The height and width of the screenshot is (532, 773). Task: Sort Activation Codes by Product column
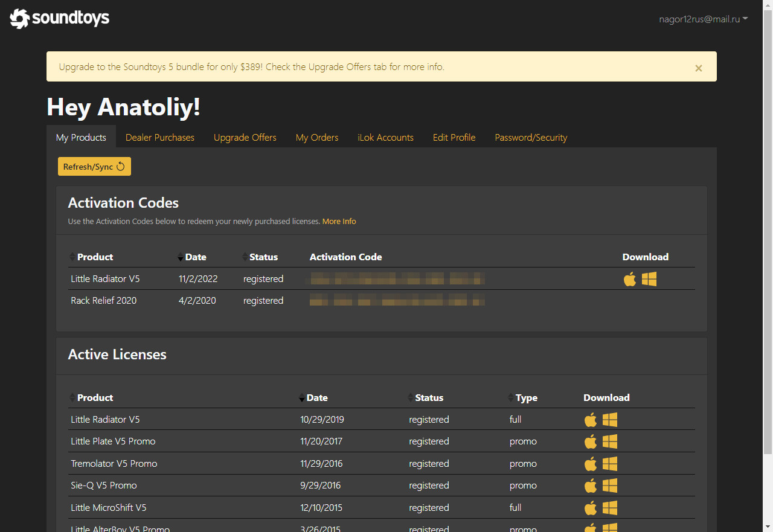(x=91, y=257)
